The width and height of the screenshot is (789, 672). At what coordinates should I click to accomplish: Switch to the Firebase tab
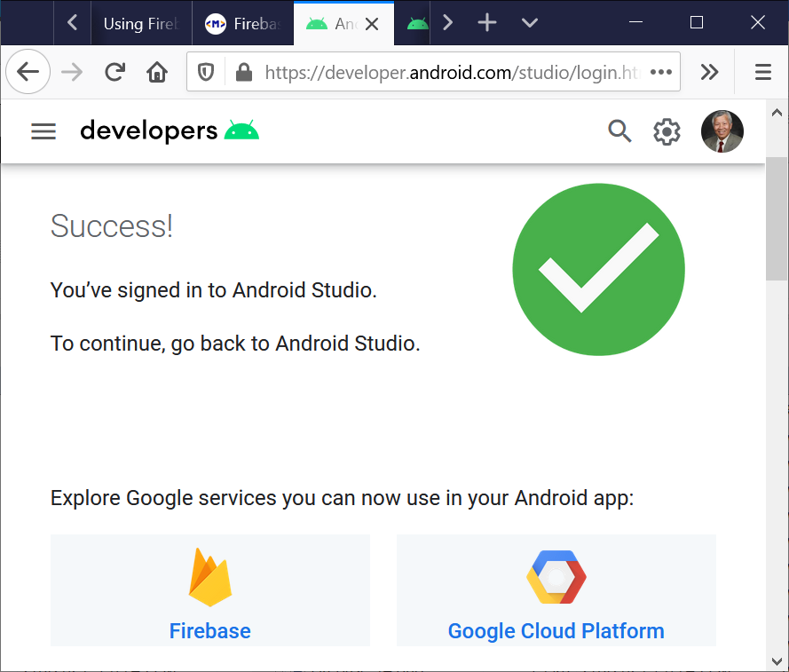[243, 24]
